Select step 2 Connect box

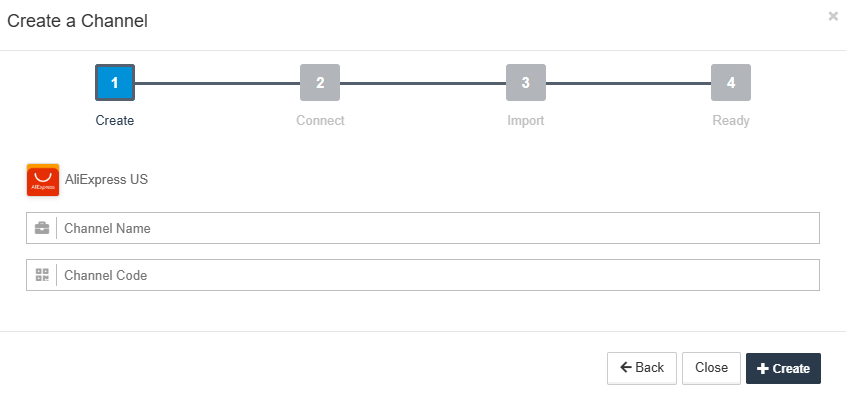[320, 83]
